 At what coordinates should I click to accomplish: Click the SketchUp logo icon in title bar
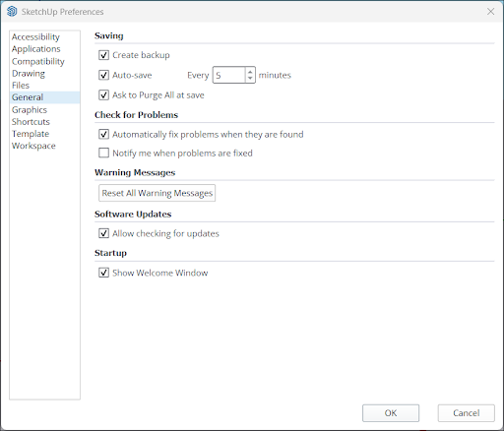tap(12, 12)
